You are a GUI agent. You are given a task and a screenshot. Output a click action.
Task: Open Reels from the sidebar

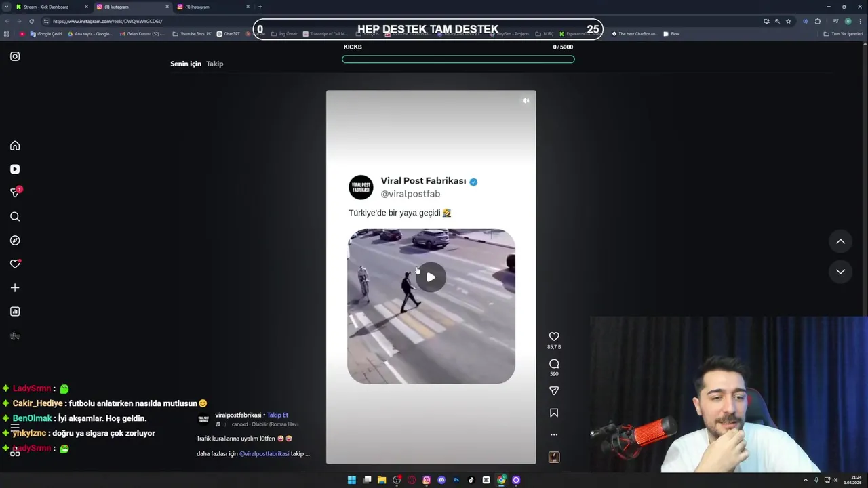pyautogui.click(x=15, y=169)
